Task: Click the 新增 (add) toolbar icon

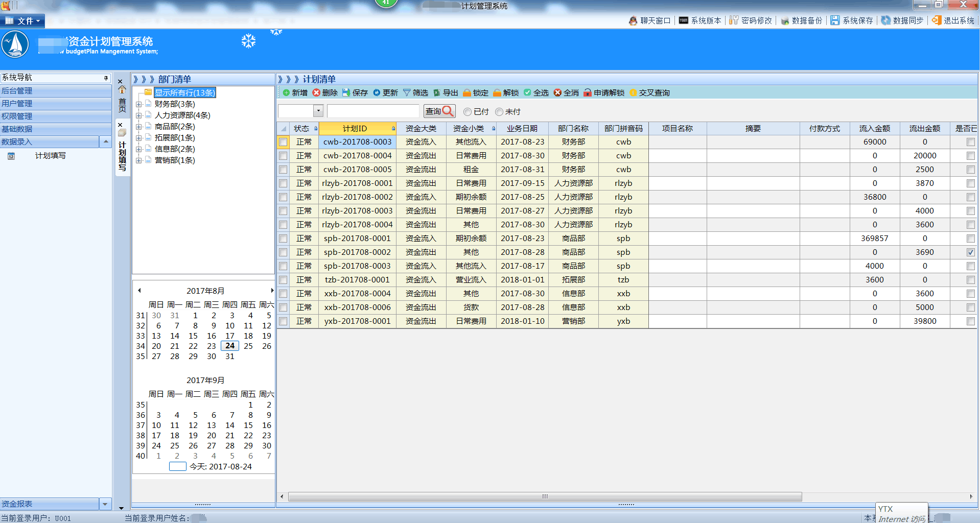Action: [286, 92]
